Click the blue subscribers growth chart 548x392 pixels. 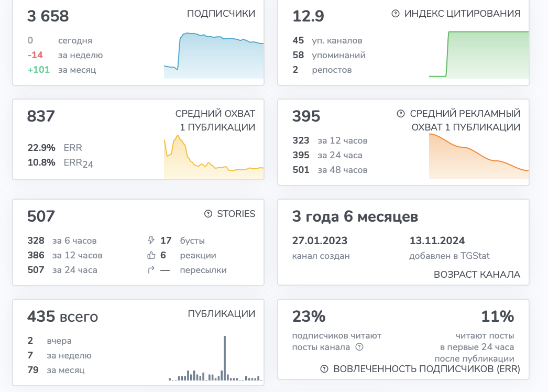[214, 55]
